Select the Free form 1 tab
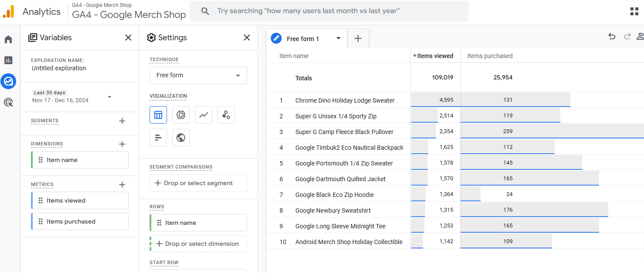 pos(307,38)
